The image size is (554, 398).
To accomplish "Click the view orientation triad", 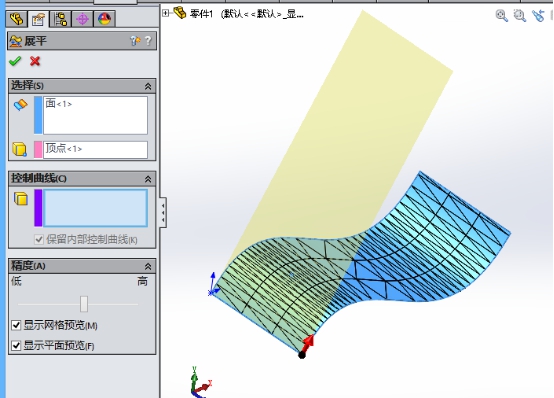I will 200,382.
